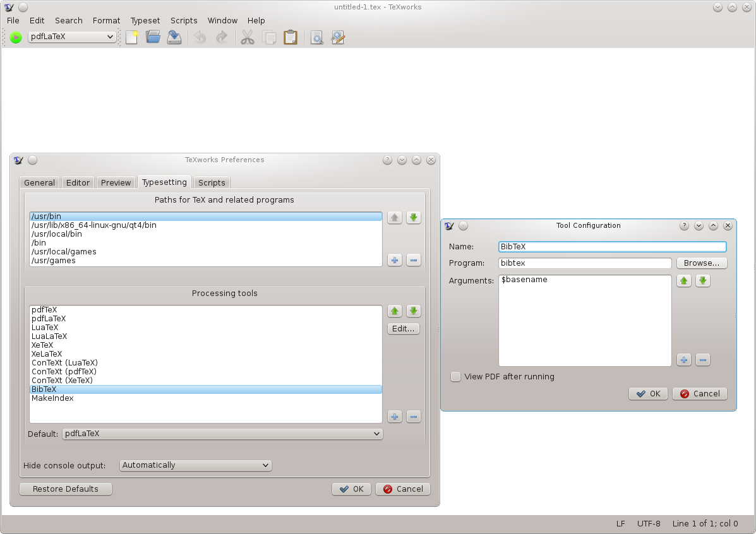Select /usr/local/games in paths list

206,252
